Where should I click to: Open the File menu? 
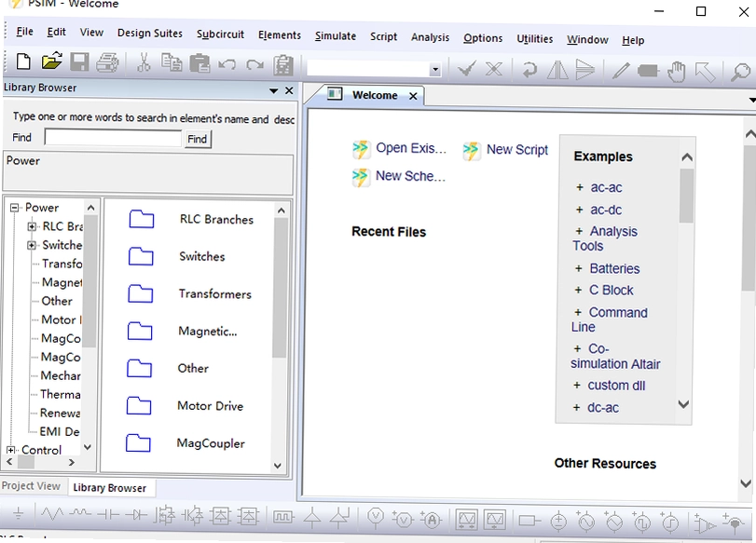pos(24,32)
